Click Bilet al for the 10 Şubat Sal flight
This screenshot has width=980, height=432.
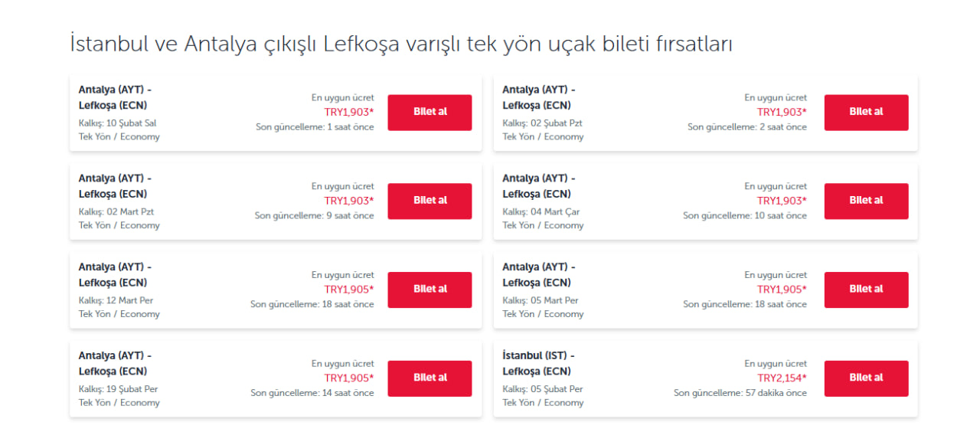[430, 113]
